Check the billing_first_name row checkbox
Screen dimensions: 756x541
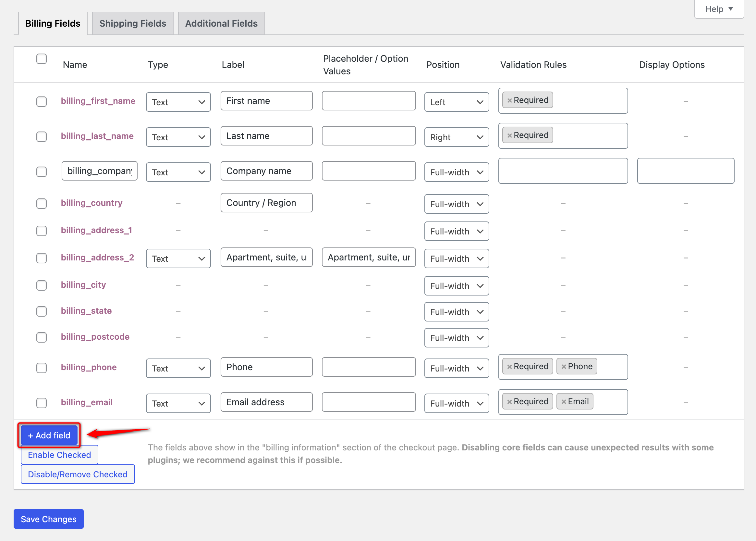[x=41, y=102]
